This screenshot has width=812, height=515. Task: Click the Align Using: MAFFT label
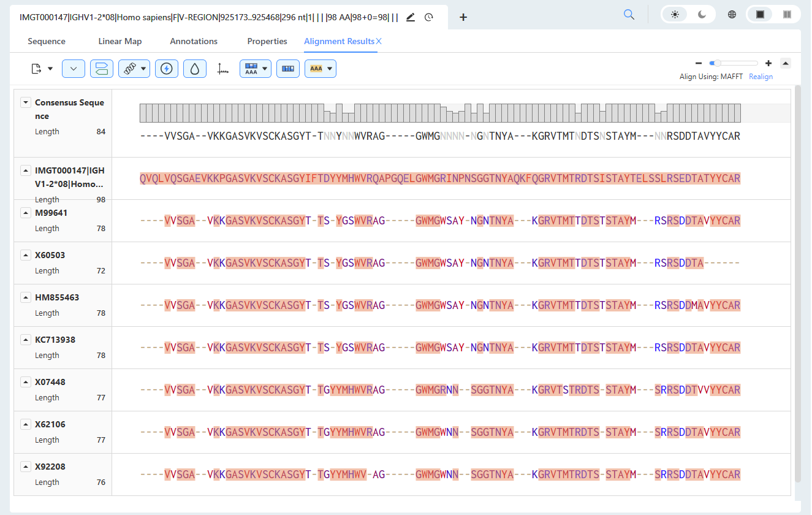(711, 77)
